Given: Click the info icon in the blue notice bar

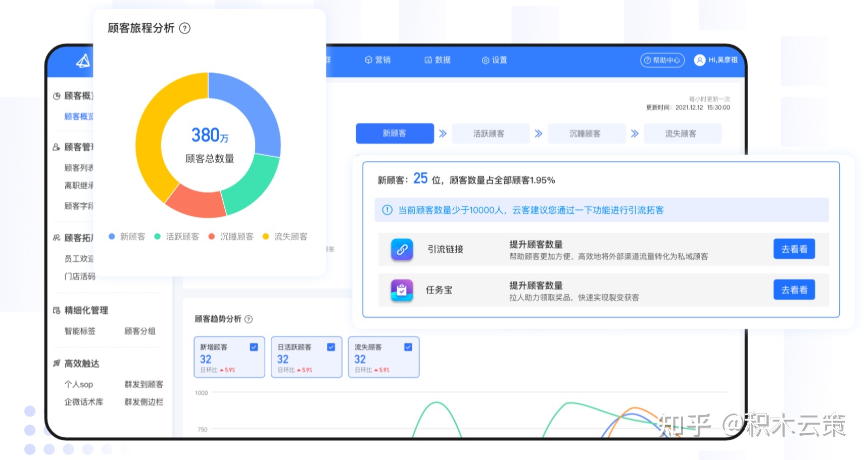Looking at the screenshot, I should (387, 210).
